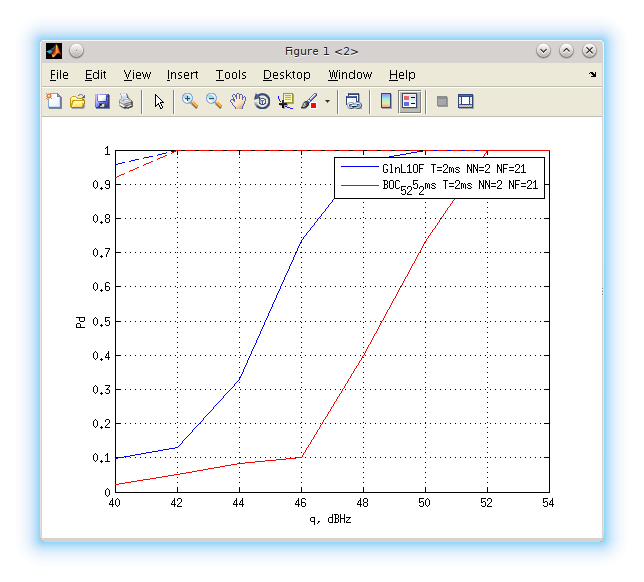Activate the Zoom In tool
Screen dimensions: 644x582
[190, 101]
